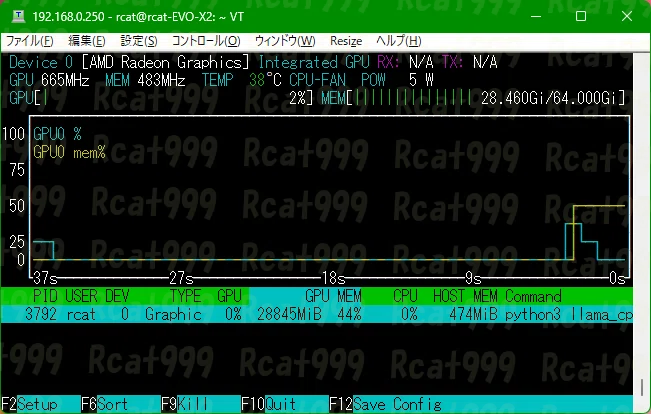Click F12 Save Config in the bottom bar

pyautogui.click(x=386, y=404)
